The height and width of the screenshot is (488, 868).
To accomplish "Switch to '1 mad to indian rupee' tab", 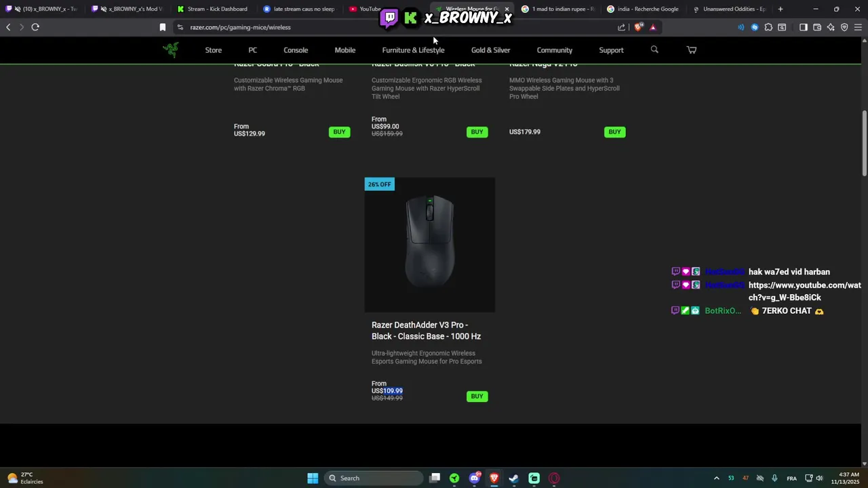I will click(557, 9).
